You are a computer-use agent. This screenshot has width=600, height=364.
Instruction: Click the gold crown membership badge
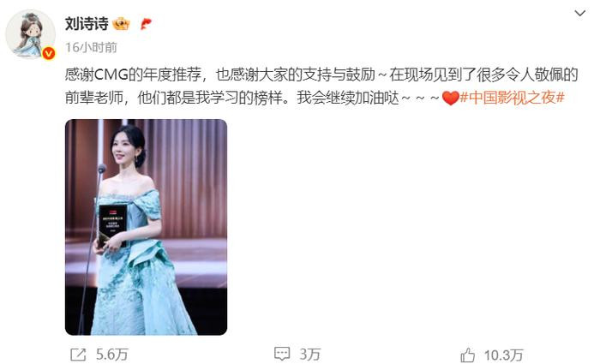pyautogui.click(x=122, y=24)
